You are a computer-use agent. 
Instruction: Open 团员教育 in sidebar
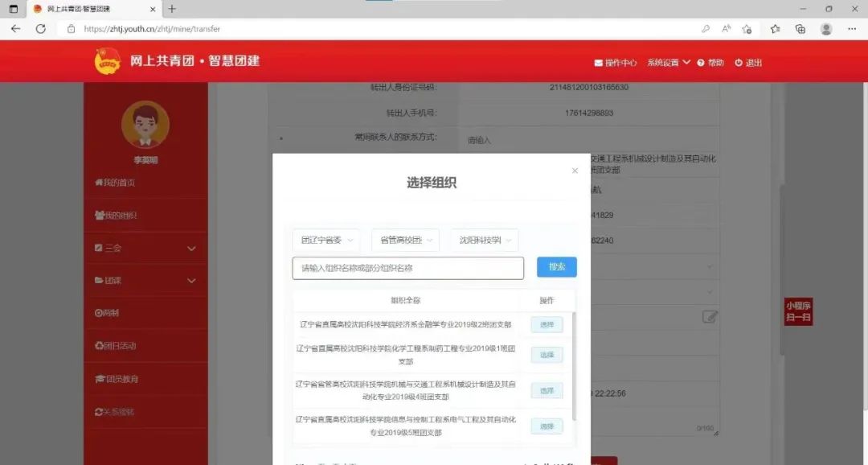(x=117, y=379)
